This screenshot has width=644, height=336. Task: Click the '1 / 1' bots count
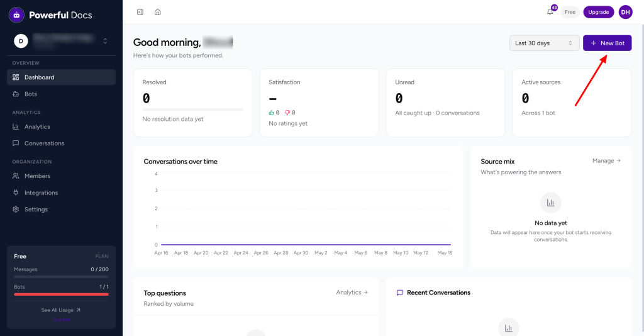tap(104, 287)
